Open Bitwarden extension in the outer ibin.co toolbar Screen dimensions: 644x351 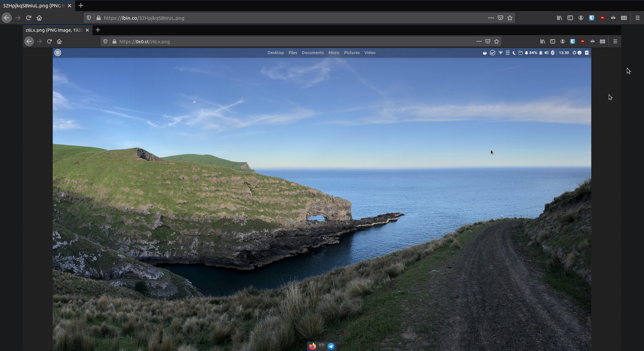[592, 18]
